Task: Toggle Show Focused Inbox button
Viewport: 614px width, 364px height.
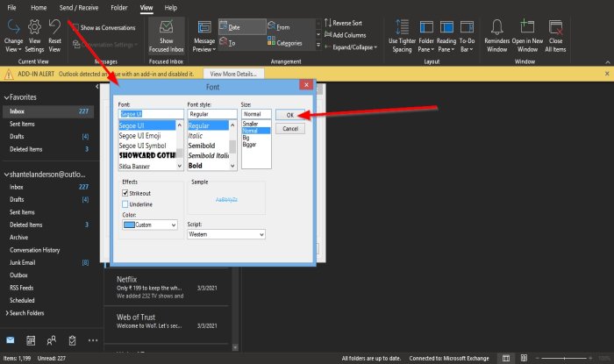Action: pos(166,33)
